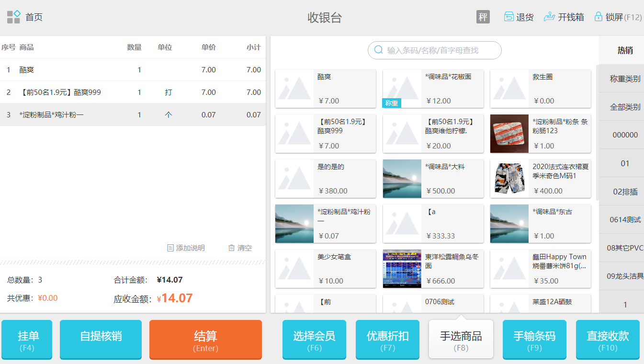Select cart row 淀粉制品*鸡汁粉一
Screen dimensions: 644x364
(133, 115)
